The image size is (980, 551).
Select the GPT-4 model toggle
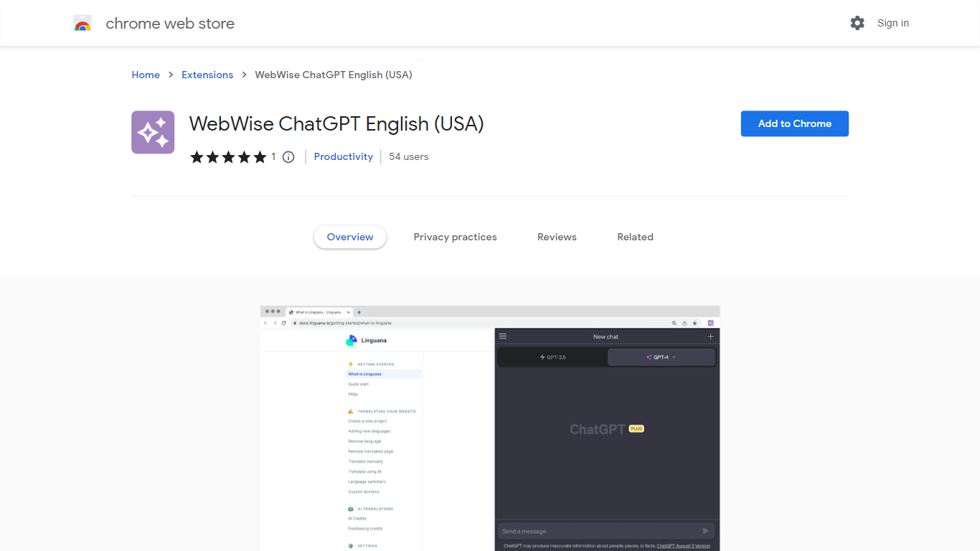661,357
